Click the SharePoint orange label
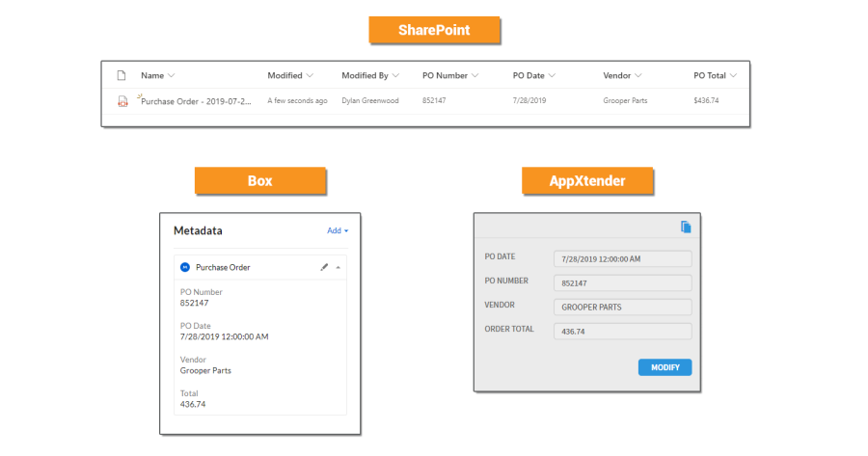Screen dimensions: 868x456 pos(435,30)
